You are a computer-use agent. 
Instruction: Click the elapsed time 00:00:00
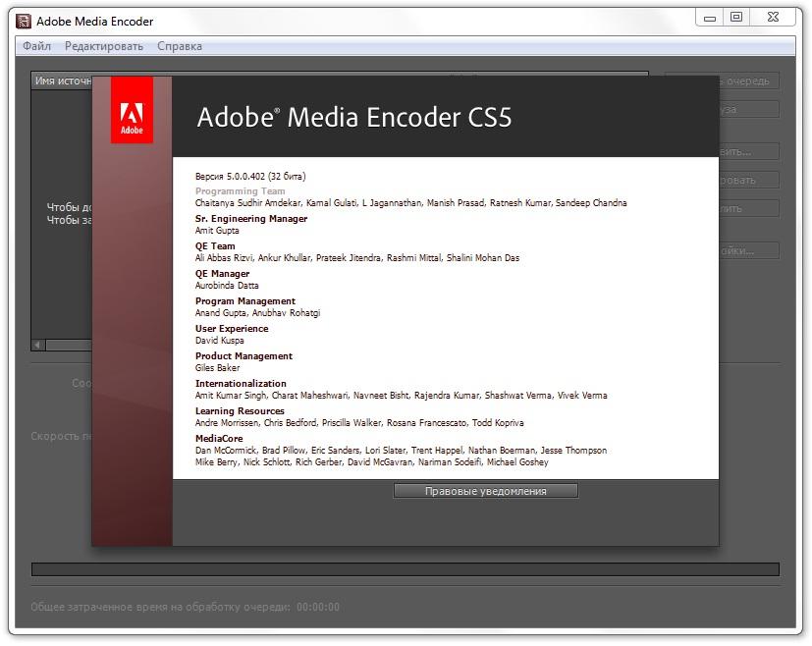pyautogui.click(x=318, y=607)
